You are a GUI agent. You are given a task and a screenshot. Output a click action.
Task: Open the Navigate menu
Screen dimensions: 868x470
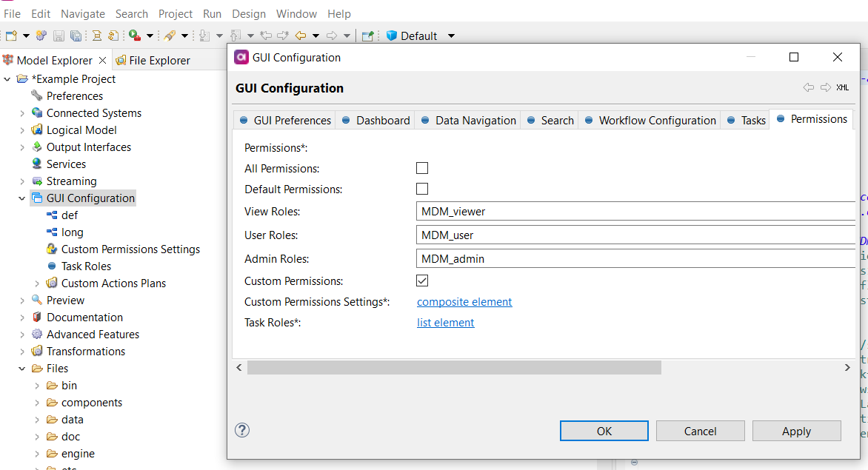82,14
